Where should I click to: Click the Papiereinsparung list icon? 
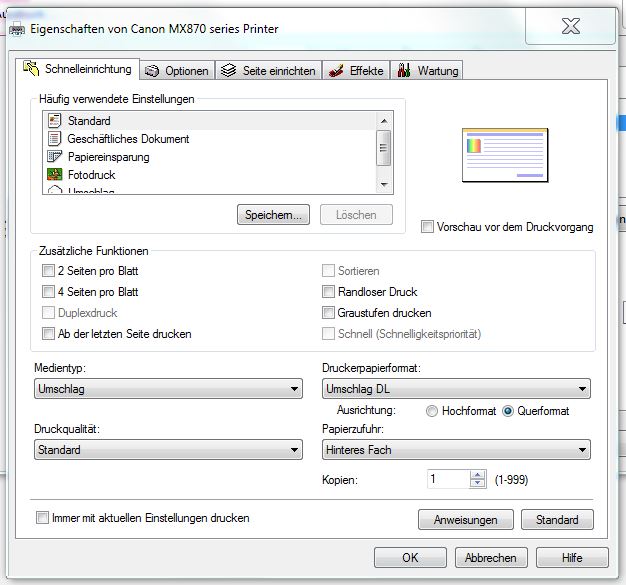(x=54, y=157)
